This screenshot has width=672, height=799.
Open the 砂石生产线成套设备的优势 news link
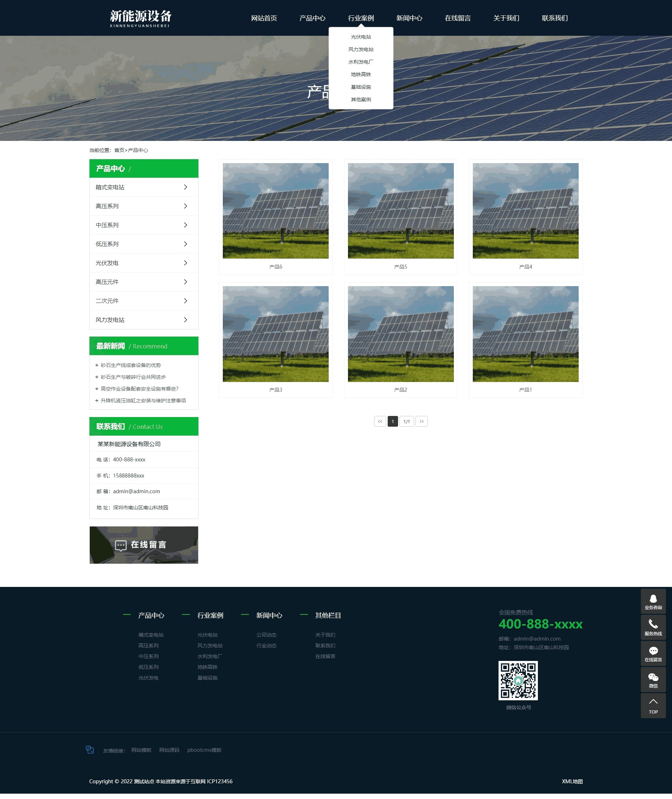click(x=130, y=365)
